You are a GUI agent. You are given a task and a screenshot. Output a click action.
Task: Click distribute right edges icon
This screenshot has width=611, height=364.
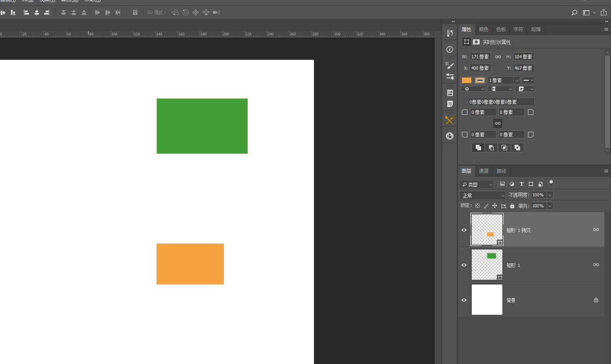pos(118,13)
